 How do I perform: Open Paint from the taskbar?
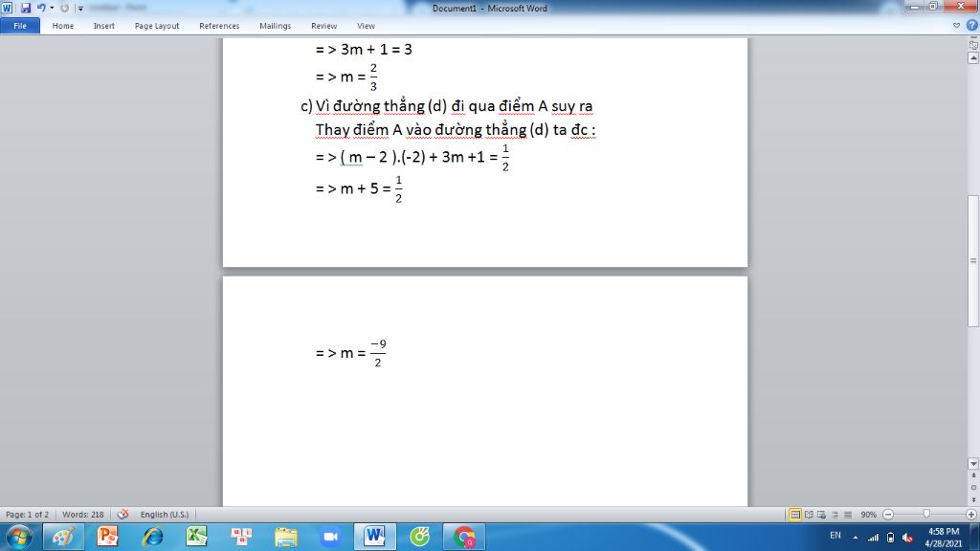[x=63, y=538]
